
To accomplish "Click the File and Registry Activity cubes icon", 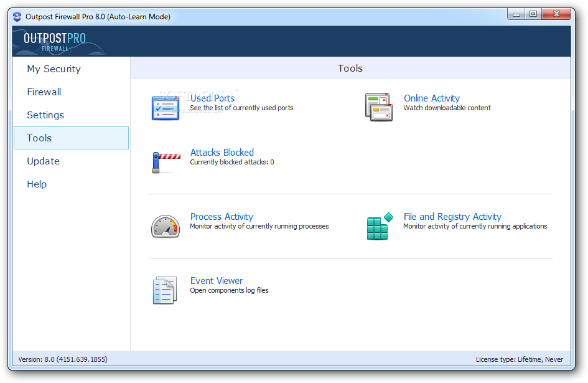I will tap(380, 226).
